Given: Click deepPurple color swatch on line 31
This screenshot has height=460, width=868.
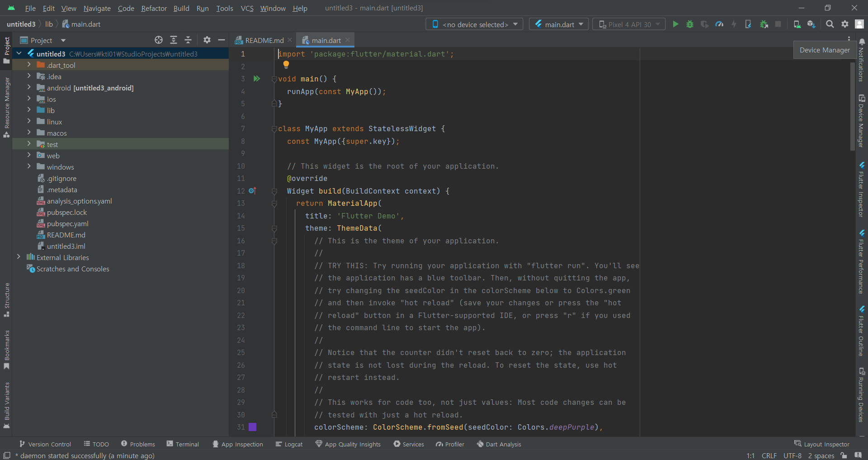Looking at the screenshot, I should point(253,427).
